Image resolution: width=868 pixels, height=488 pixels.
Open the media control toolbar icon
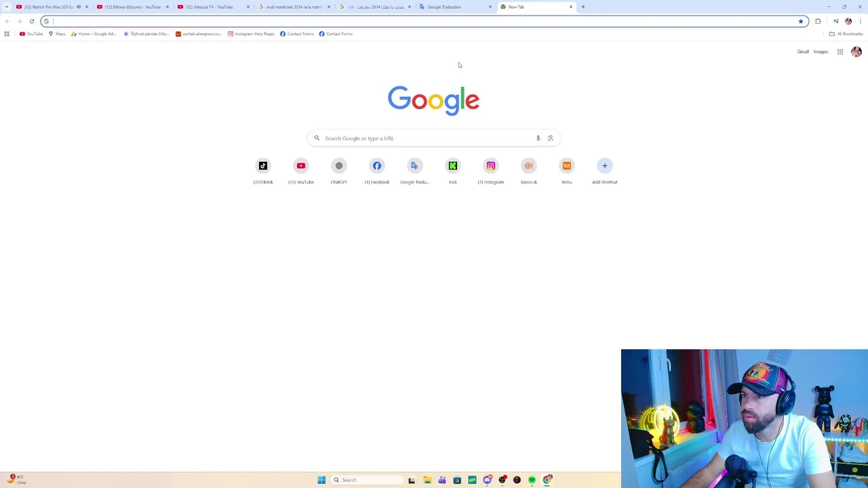pos(835,21)
